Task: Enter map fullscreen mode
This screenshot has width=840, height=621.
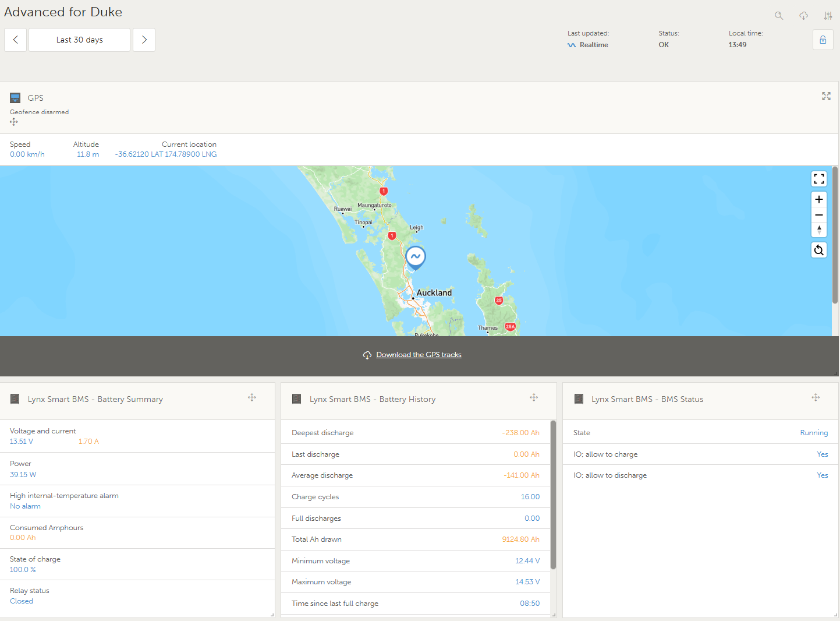Action: point(819,179)
